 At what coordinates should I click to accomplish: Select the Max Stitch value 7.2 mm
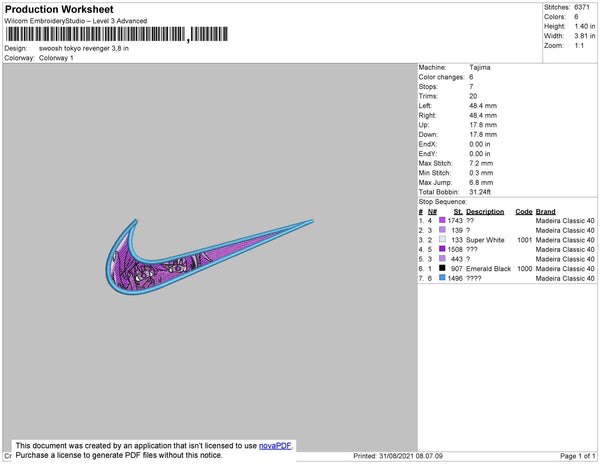(481, 163)
